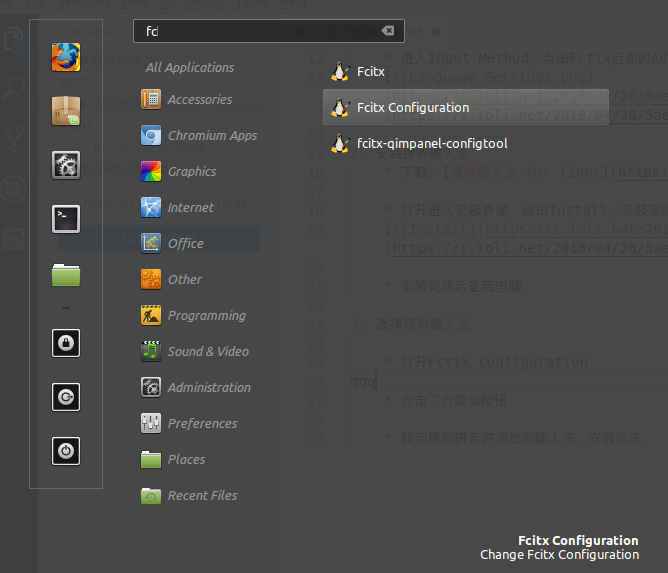Viewport: 668px width, 573px height.
Task: Click the penguin icon beside Fcitx Configuration
Action: tap(340, 107)
